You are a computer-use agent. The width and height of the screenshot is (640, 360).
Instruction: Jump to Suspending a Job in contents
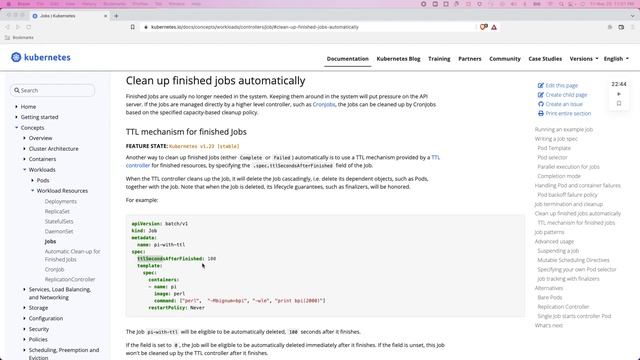coord(558,251)
